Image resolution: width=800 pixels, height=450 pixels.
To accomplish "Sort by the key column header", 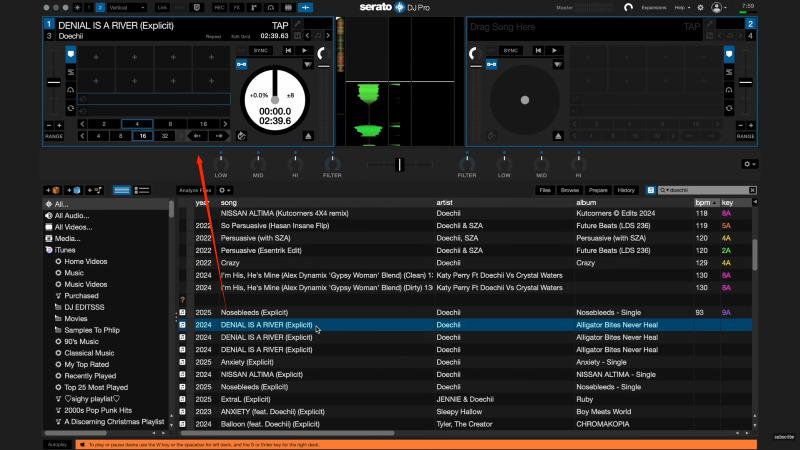I will pyautogui.click(x=728, y=203).
